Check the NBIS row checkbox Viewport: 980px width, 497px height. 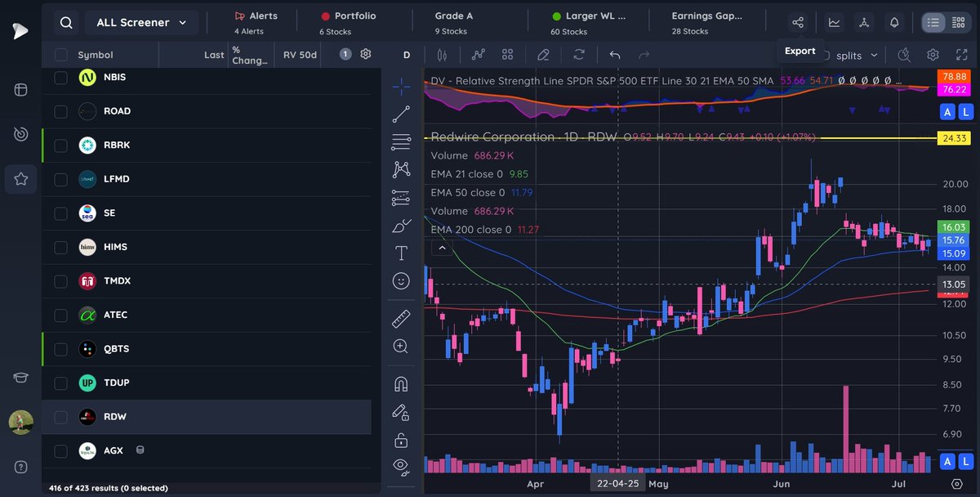point(60,78)
